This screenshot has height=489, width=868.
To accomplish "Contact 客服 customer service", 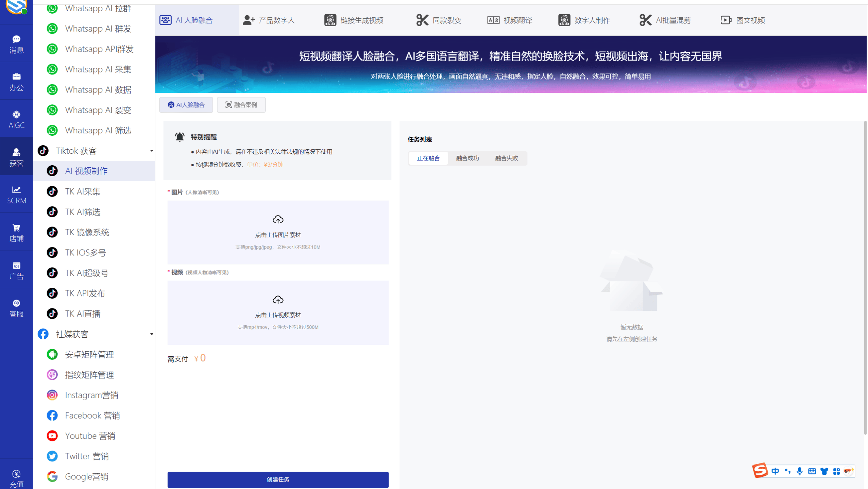I will point(16,308).
